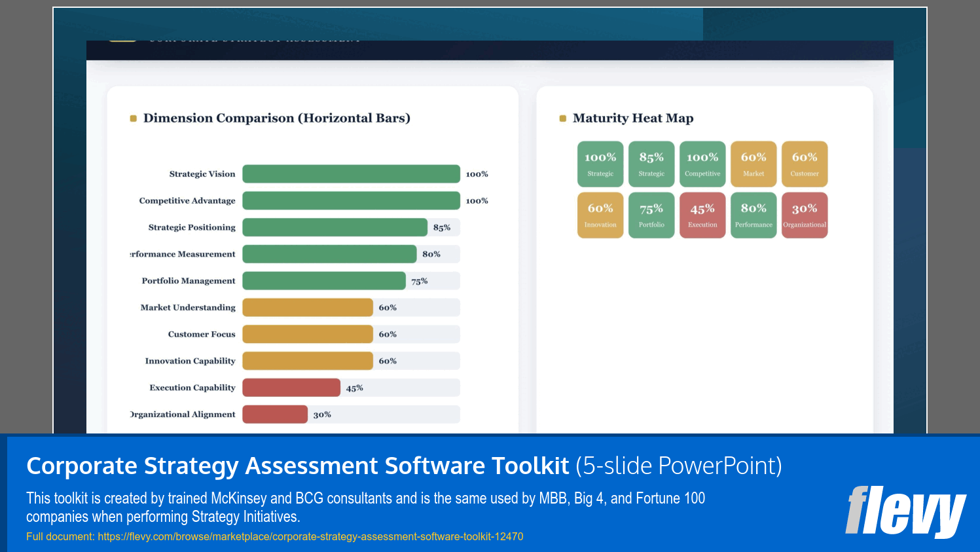Click the Customer Focus 60% bar
This screenshot has height=552, width=980.
pyautogui.click(x=308, y=334)
